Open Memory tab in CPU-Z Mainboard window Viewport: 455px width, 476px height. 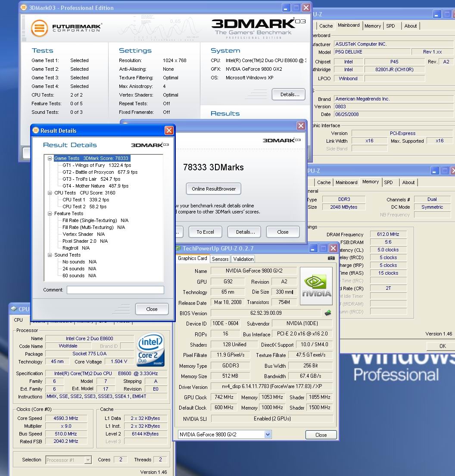point(373,26)
